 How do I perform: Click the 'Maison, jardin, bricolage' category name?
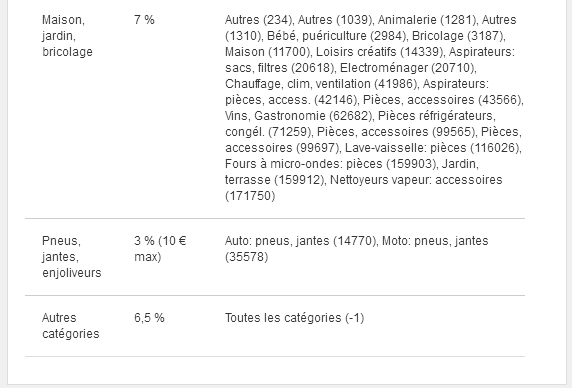[67, 36]
